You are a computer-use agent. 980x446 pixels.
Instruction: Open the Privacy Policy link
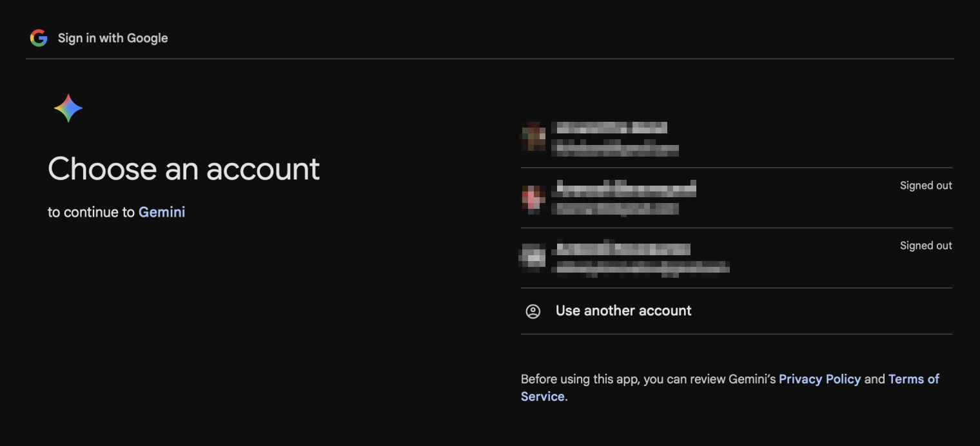[819, 379]
